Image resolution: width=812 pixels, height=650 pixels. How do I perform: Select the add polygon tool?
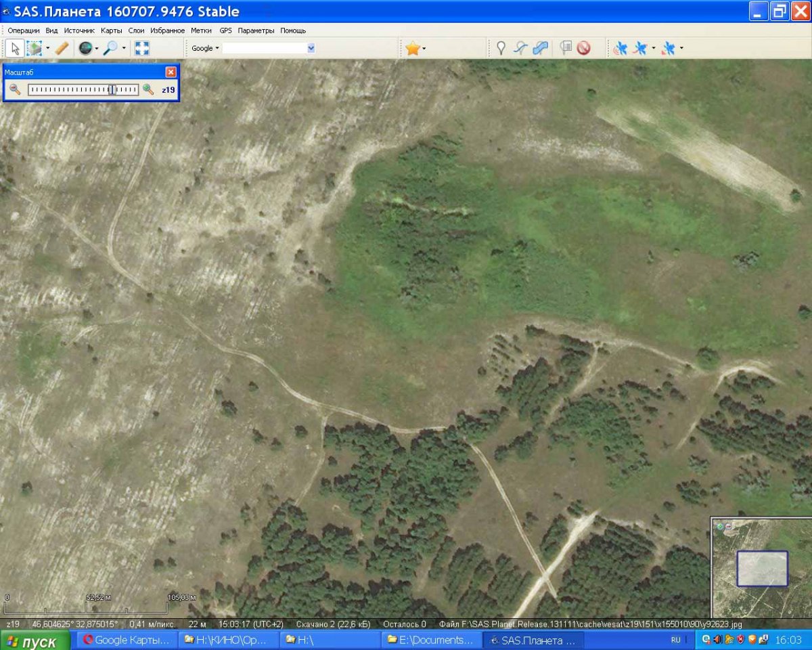click(541, 48)
